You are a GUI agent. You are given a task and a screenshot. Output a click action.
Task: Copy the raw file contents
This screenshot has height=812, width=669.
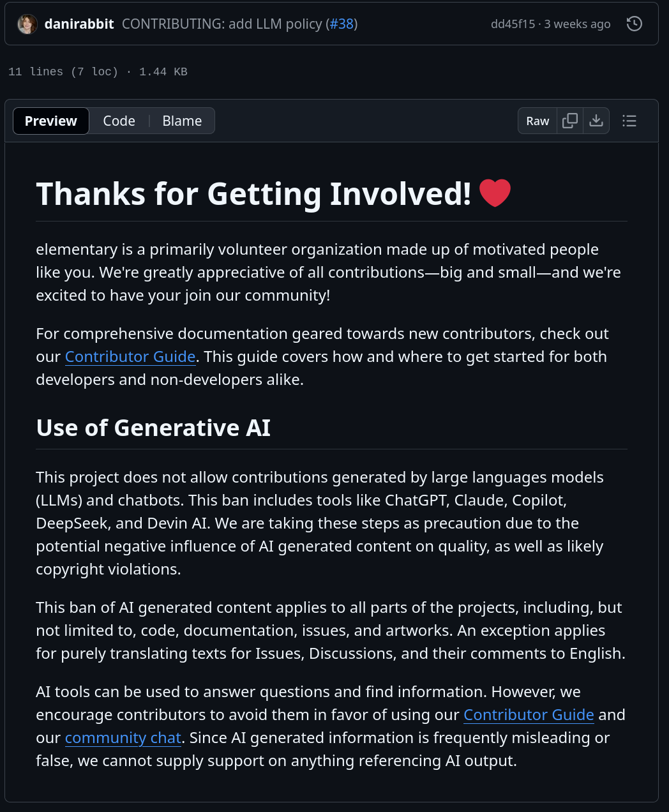pos(570,121)
